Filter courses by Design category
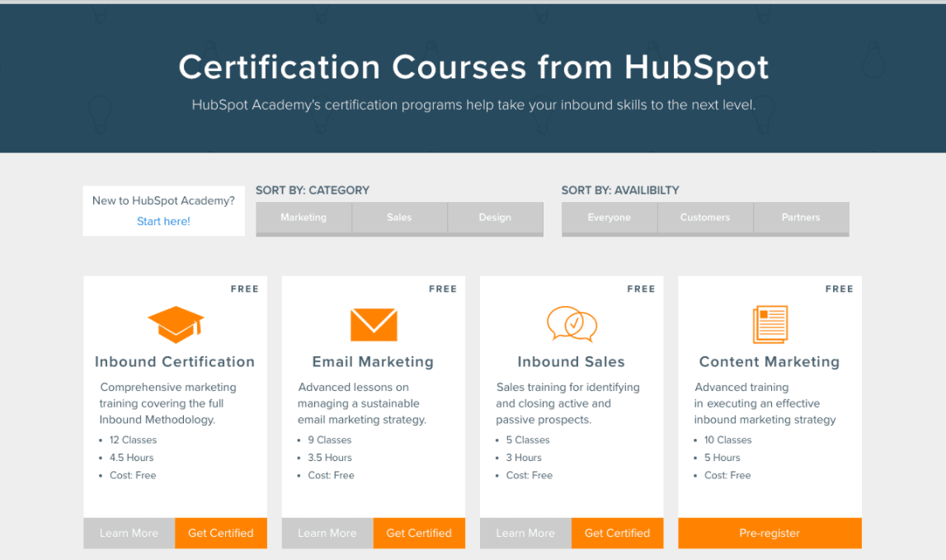Screen dimensions: 946x560 [x=496, y=217]
